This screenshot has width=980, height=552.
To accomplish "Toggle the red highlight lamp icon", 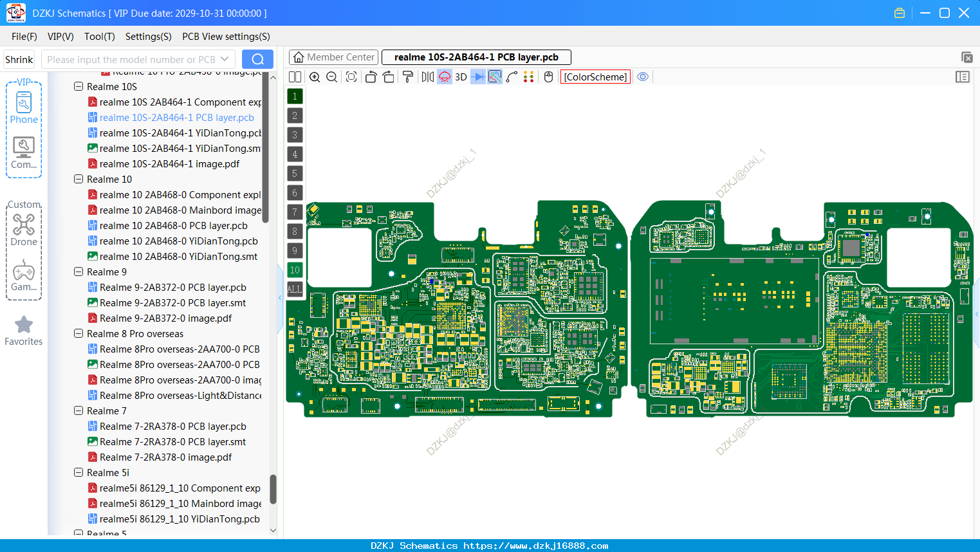I will [445, 77].
